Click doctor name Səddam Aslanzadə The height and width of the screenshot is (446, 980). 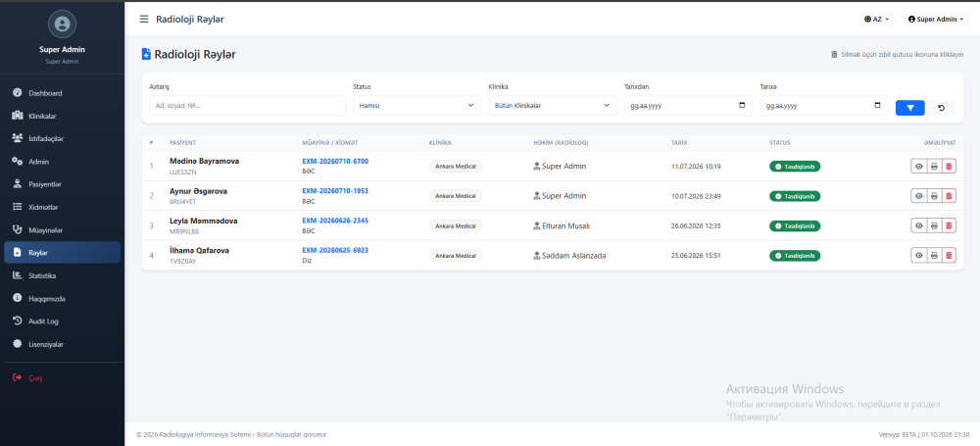[573, 256]
